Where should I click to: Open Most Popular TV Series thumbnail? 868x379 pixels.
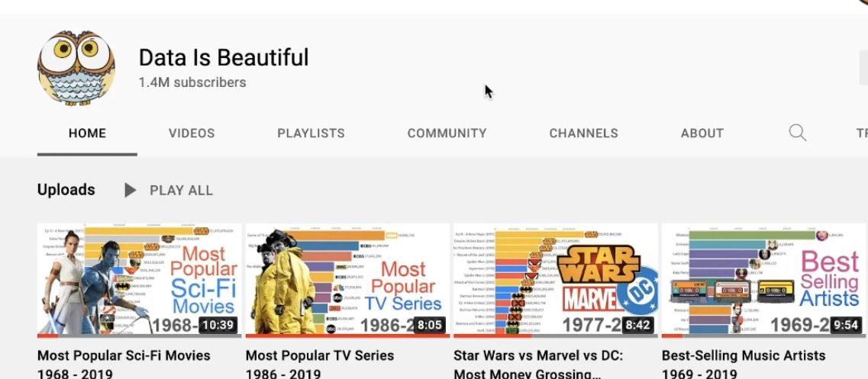[347, 280]
